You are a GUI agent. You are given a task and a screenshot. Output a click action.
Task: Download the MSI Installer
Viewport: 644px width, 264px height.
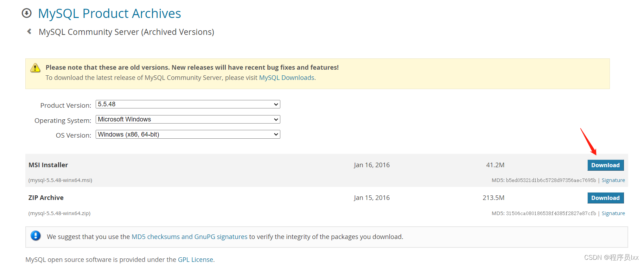coord(605,165)
